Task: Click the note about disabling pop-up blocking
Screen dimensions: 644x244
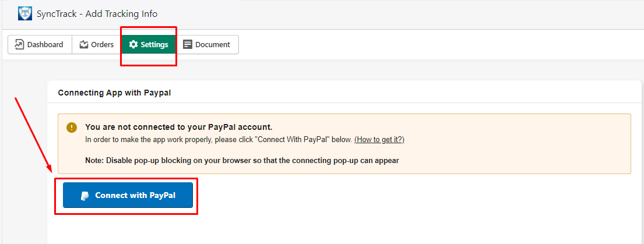Action: pyautogui.click(x=242, y=160)
